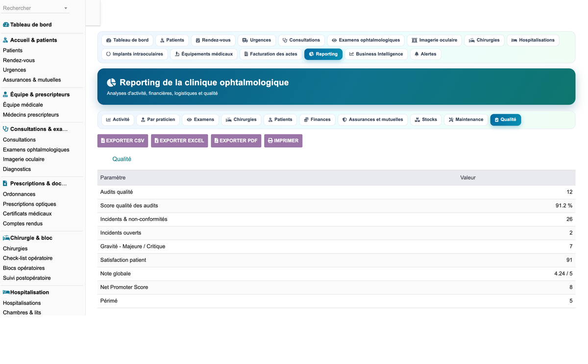Click the Net Promoter Score row
The image size is (588, 364).
click(336, 287)
